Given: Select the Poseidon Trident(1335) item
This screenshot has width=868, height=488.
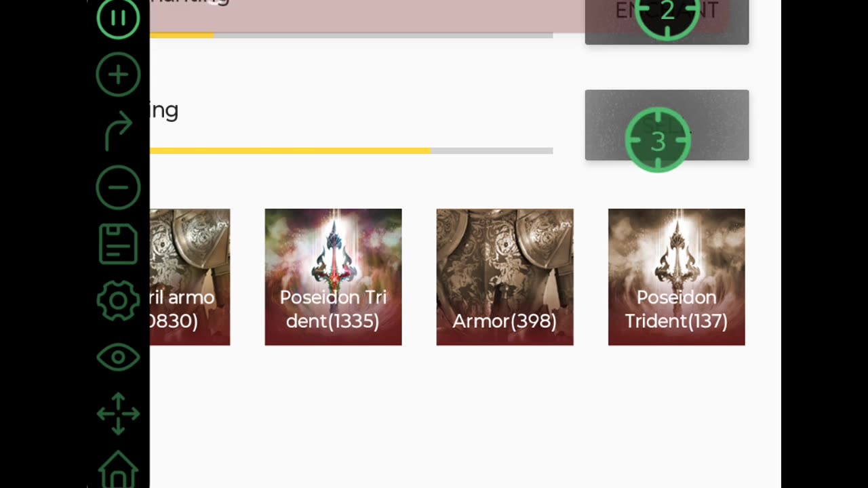Looking at the screenshot, I should (x=333, y=277).
